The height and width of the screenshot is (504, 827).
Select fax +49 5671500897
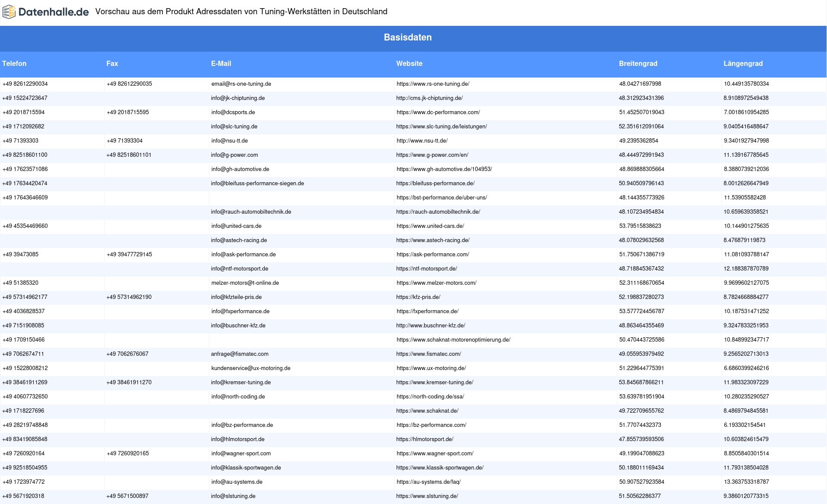point(127,496)
